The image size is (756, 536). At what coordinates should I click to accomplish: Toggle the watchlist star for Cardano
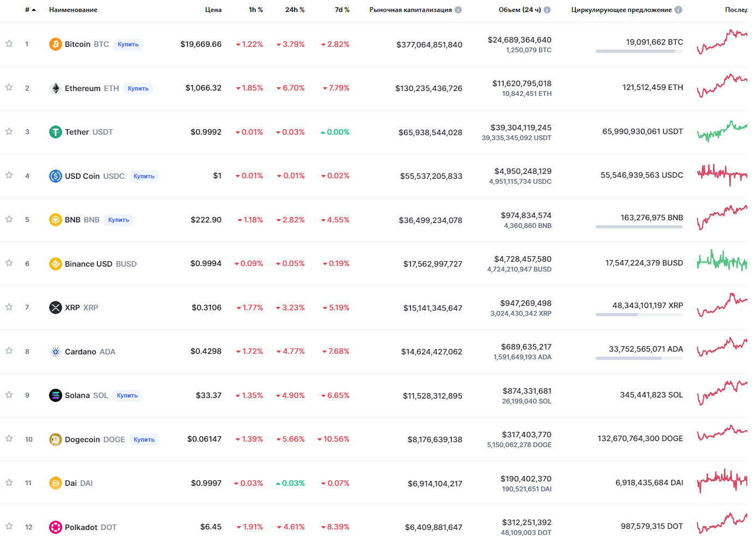coord(9,351)
